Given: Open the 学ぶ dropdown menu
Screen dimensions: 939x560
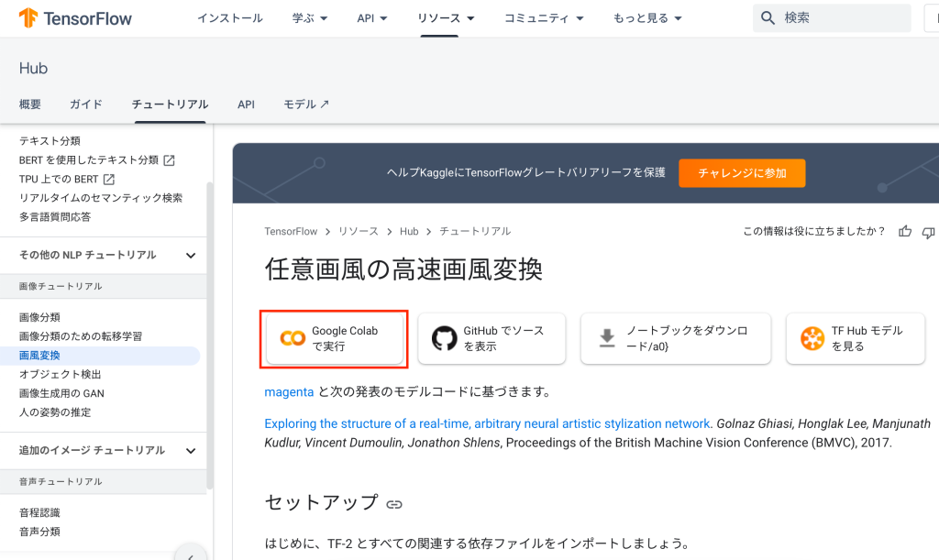Looking at the screenshot, I should click(311, 18).
